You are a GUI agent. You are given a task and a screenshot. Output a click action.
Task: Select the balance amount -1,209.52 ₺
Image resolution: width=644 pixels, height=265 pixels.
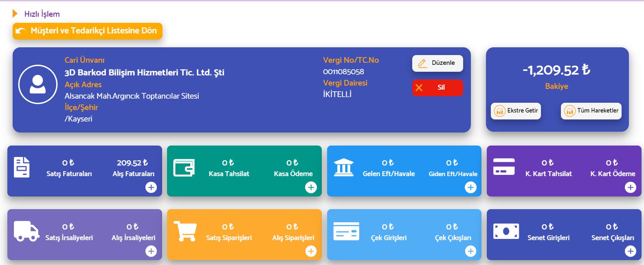click(x=556, y=70)
